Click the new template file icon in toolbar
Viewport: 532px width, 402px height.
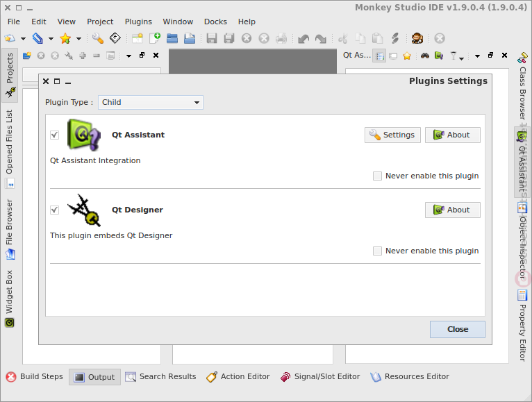click(x=138, y=38)
